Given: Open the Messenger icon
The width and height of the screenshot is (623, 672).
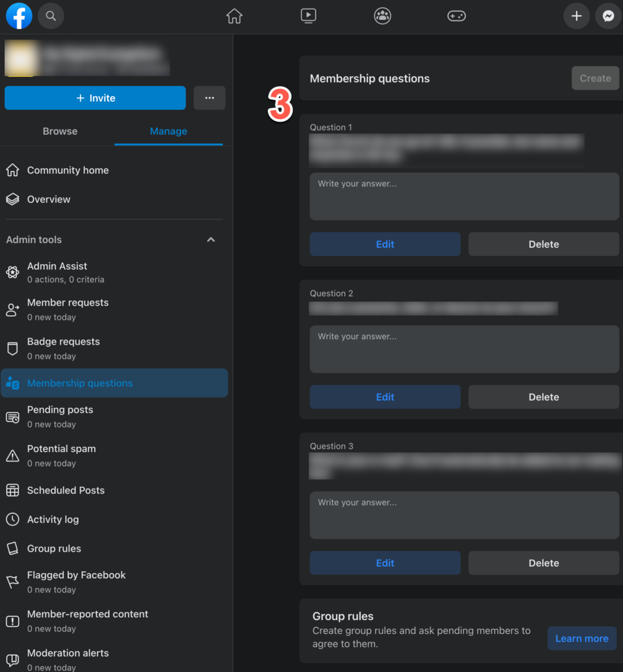Looking at the screenshot, I should click(x=608, y=16).
